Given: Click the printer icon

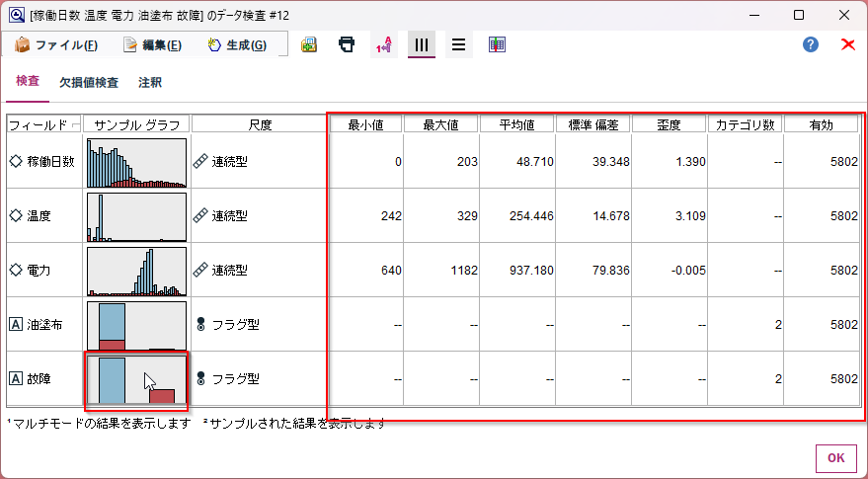Looking at the screenshot, I should (347, 44).
